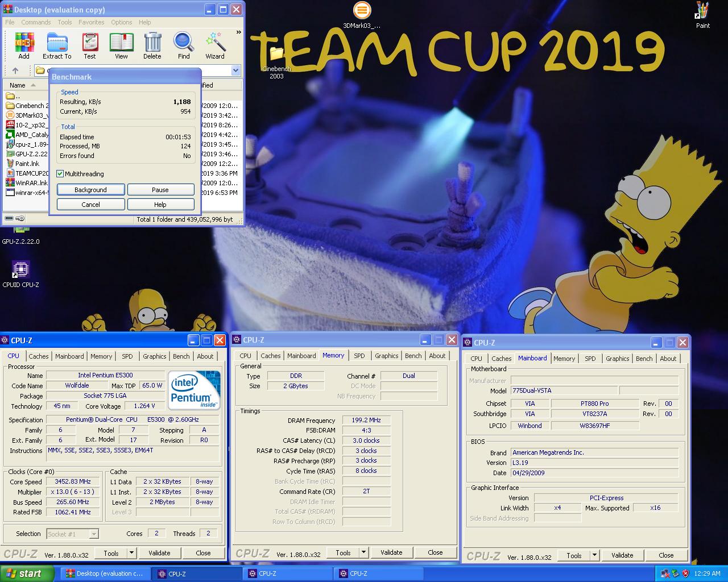Select the GPU-Z.2.22 file in list

(x=27, y=154)
